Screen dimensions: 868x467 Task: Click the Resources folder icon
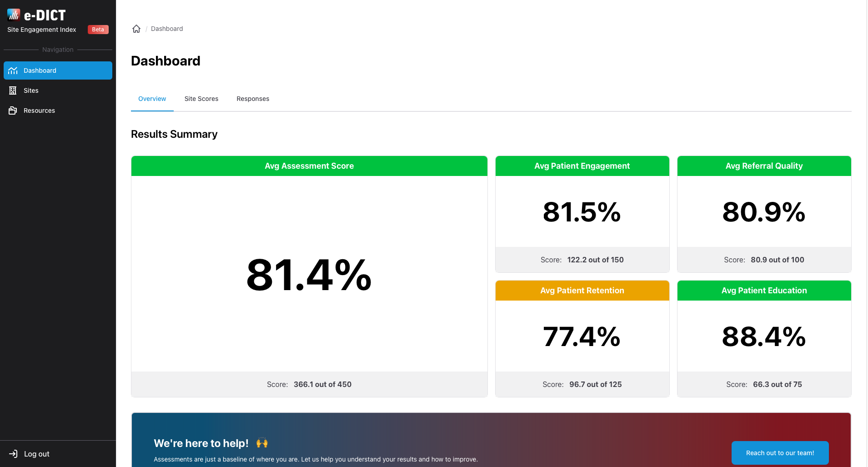(13, 110)
